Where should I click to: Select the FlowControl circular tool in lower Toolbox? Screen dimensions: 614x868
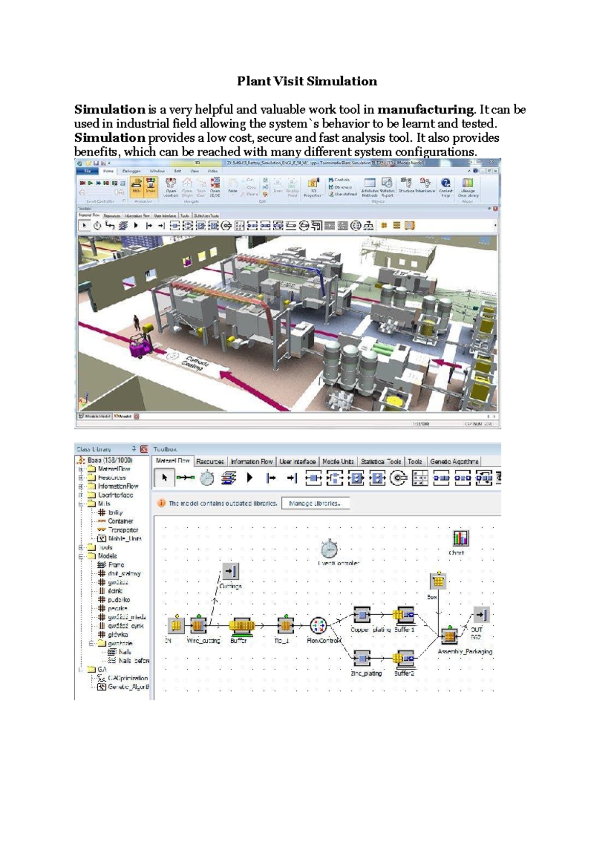point(398,478)
